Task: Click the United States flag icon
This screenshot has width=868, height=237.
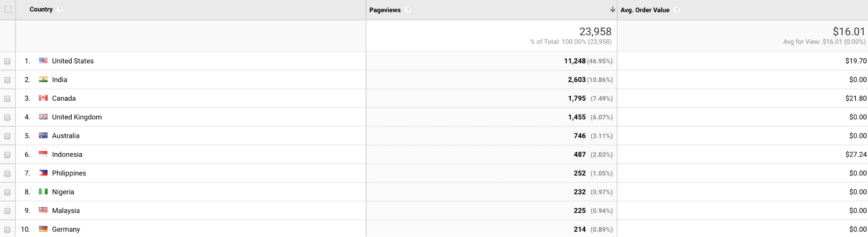Action: (43, 61)
